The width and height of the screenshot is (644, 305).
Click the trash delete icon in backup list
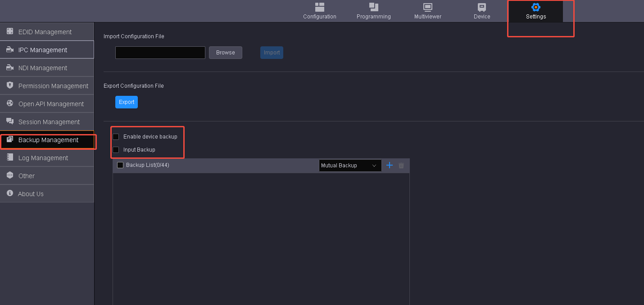pyautogui.click(x=401, y=166)
